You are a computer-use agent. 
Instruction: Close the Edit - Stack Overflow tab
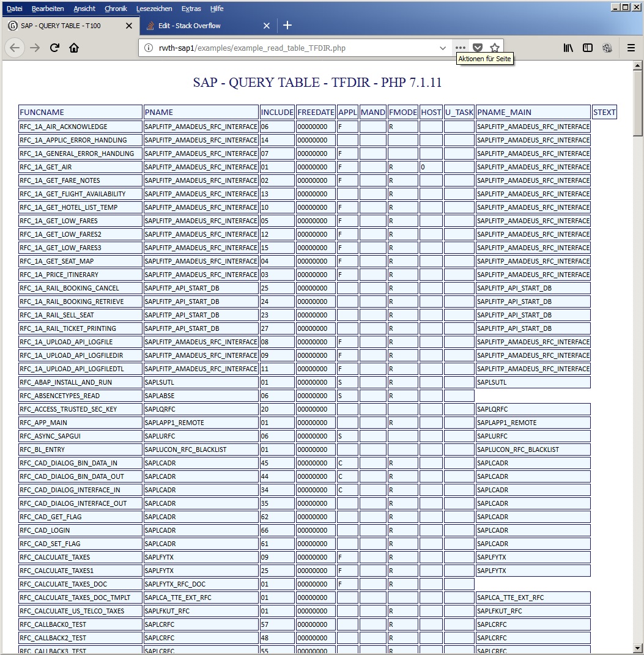click(x=267, y=26)
